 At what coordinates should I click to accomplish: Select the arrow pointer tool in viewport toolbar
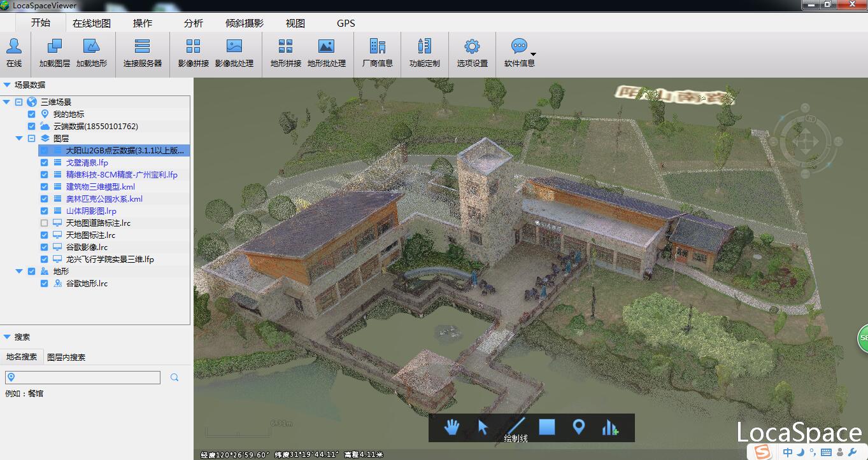483,427
